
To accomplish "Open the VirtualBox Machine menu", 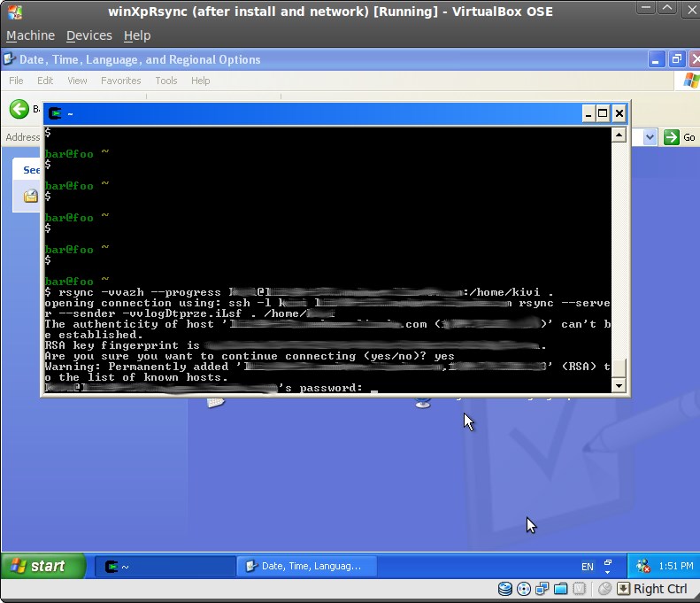I will pos(30,35).
